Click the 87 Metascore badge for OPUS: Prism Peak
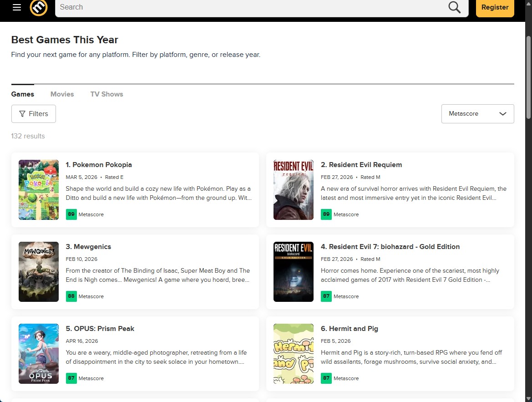Viewport: 532px width, 402px height. tap(71, 378)
